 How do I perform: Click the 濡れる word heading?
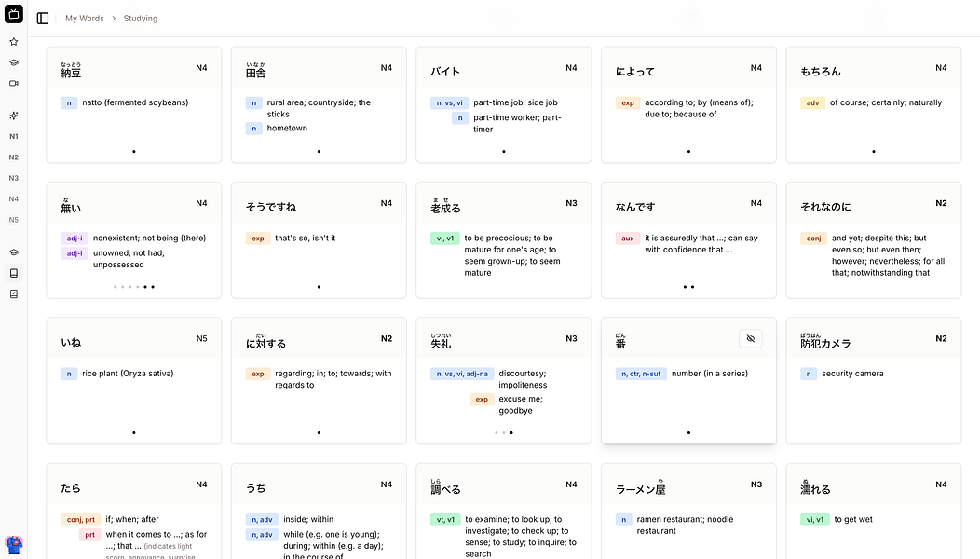click(x=816, y=487)
